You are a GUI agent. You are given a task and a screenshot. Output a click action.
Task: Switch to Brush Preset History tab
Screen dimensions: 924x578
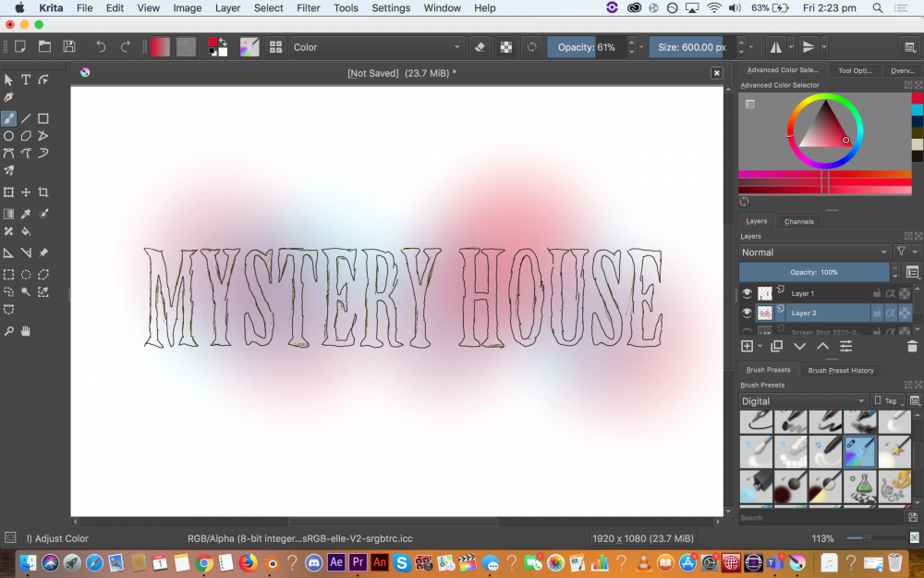click(x=840, y=371)
